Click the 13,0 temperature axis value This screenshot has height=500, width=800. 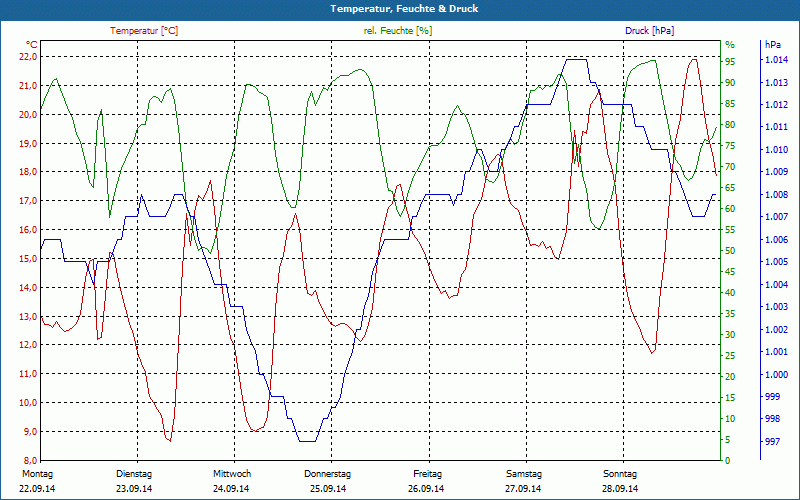(28, 316)
